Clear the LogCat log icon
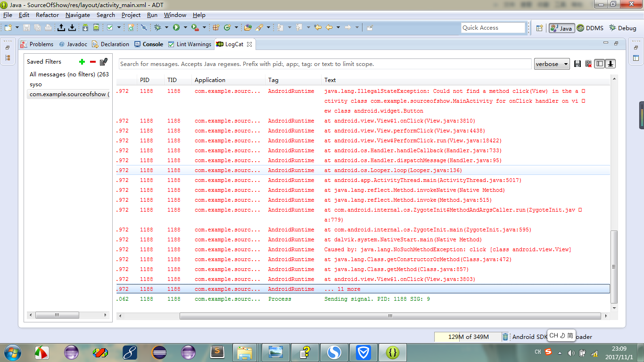Viewport: 644px width, 362px height. 588,64
